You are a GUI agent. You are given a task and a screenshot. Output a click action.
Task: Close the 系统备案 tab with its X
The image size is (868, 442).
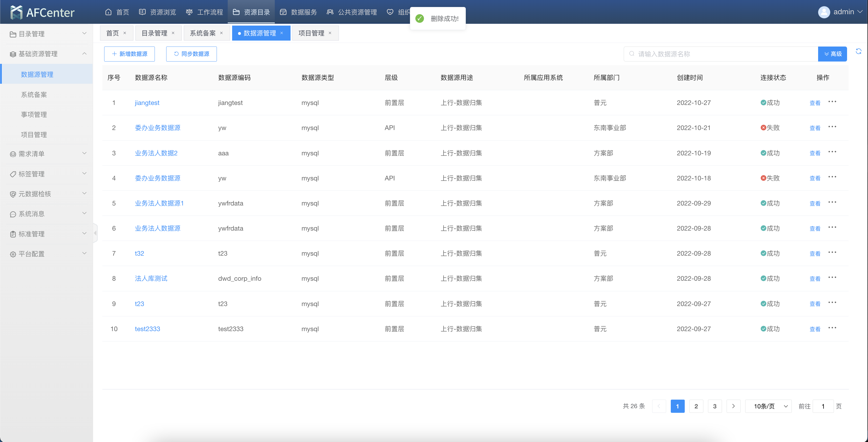tap(221, 33)
